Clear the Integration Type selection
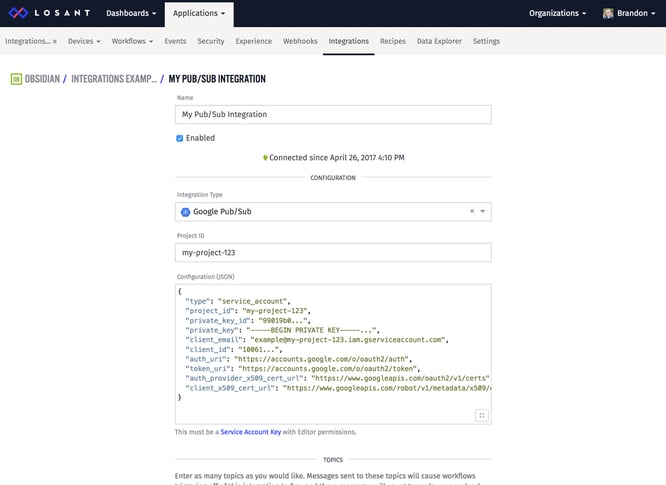 [x=472, y=211]
